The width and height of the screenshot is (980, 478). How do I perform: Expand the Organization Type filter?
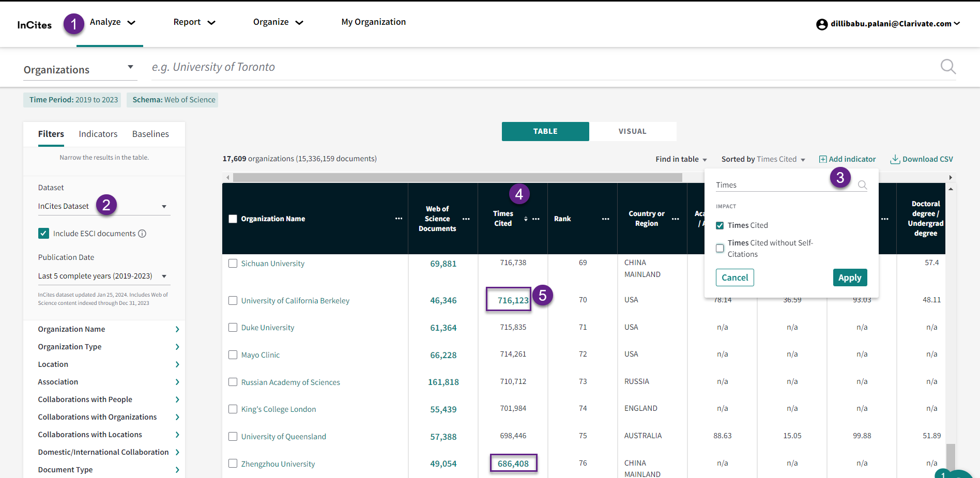(x=109, y=347)
